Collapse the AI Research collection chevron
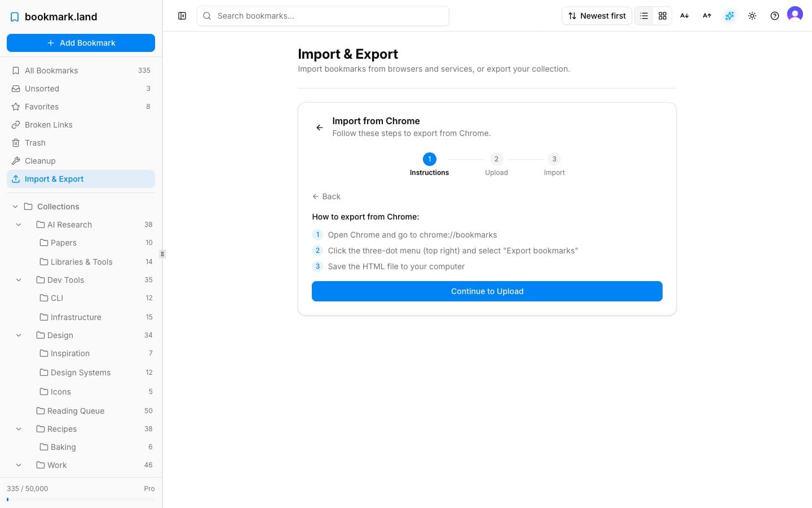Screen dimensions: 812x508 click(19, 225)
